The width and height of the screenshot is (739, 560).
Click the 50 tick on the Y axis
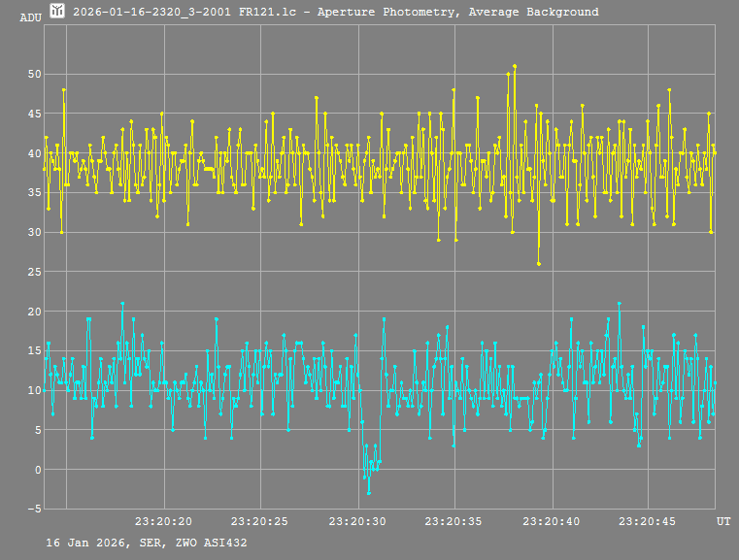point(34,74)
